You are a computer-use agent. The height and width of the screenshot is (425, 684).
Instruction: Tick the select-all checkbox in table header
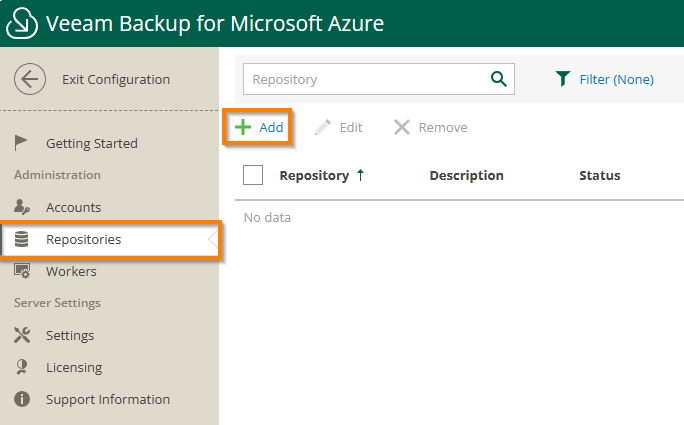pos(253,175)
